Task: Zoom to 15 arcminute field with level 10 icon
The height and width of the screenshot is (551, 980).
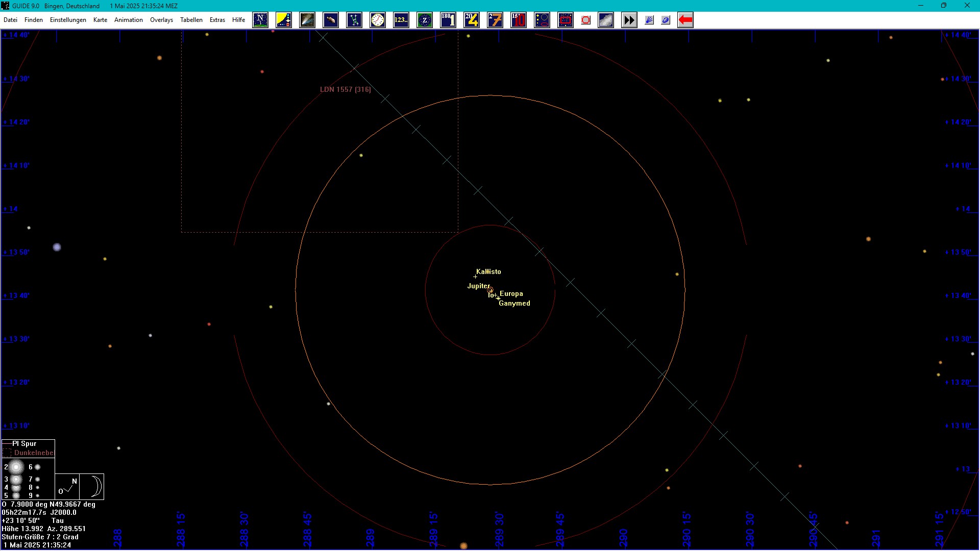Action: tap(518, 20)
